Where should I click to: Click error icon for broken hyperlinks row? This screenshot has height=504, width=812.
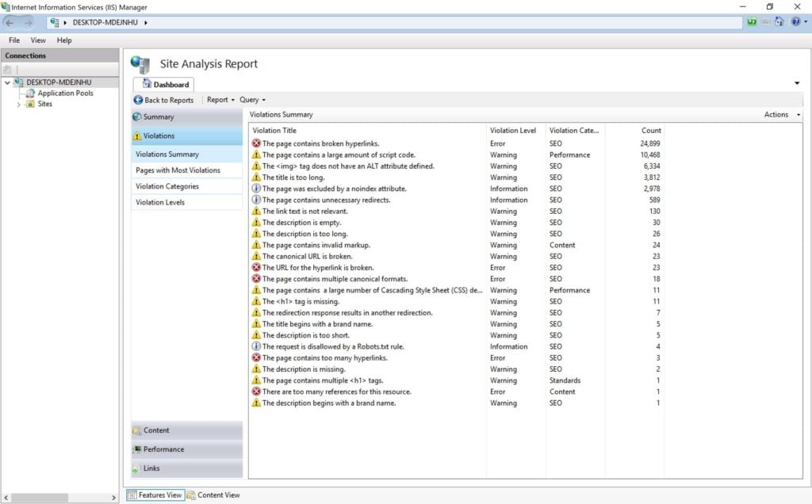[256, 143]
